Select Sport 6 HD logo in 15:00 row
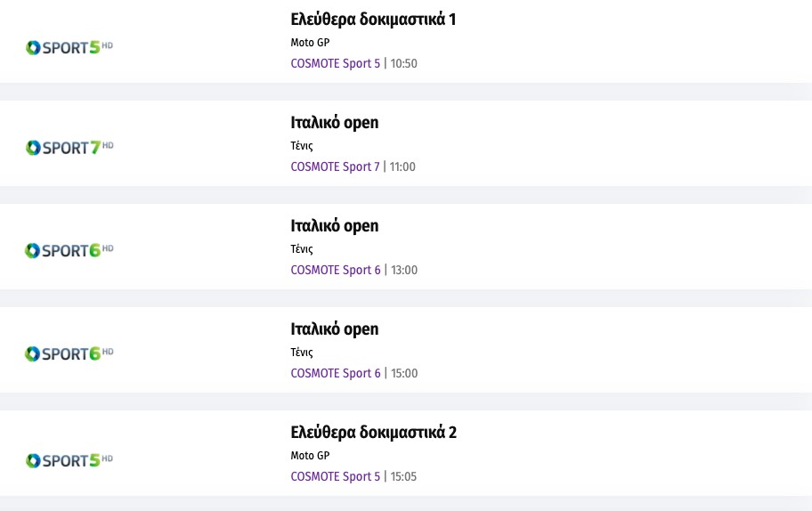 (x=69, y=354)
